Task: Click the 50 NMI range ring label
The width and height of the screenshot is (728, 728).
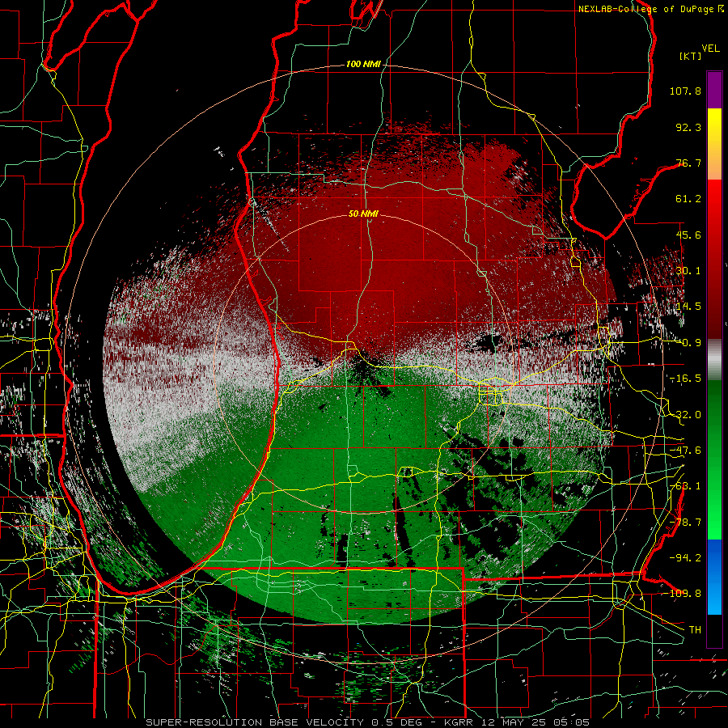Action: (x=363, y=214)
